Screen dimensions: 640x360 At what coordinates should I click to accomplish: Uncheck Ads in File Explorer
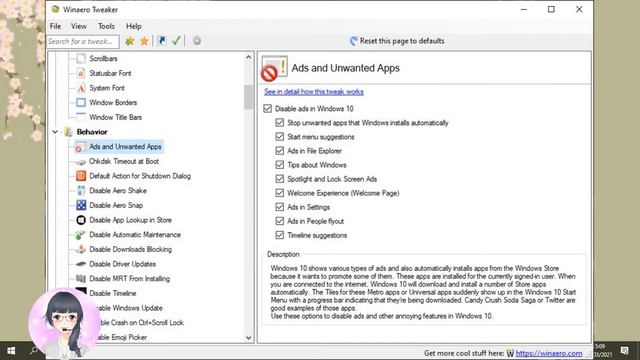point(280,151)
